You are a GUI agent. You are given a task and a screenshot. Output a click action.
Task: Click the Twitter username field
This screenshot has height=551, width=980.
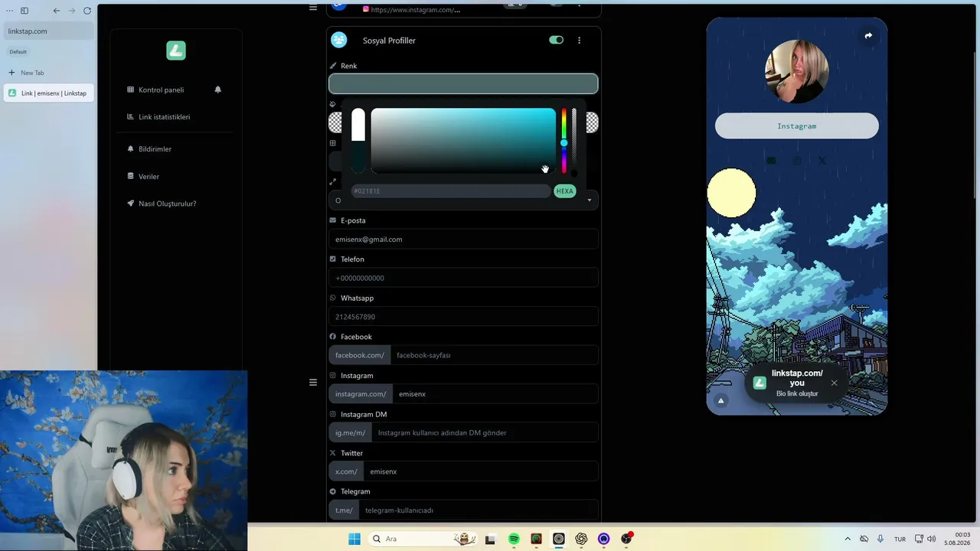tap(481, 471)
